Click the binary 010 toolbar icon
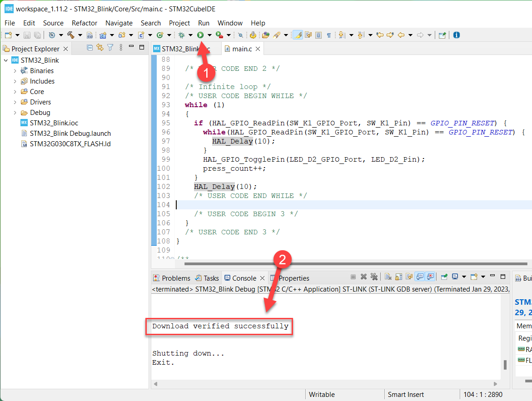Viewport: 532px width, 401px height. [89, 35]
